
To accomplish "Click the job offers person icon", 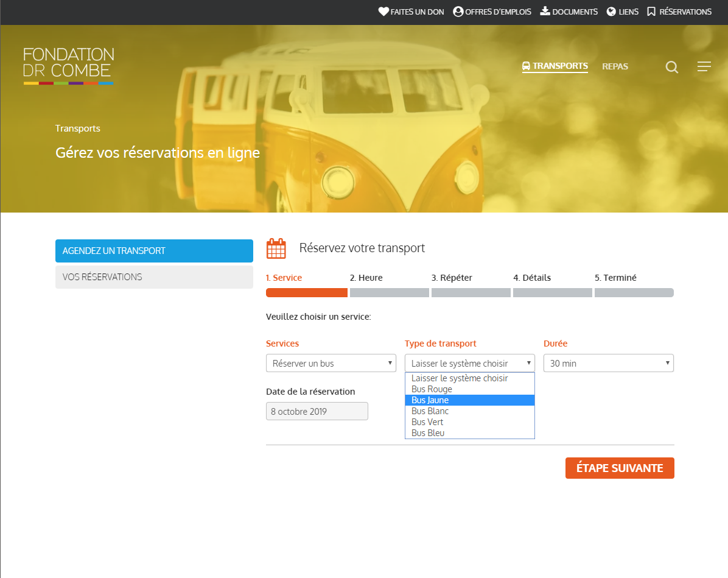I will [458, 12].
